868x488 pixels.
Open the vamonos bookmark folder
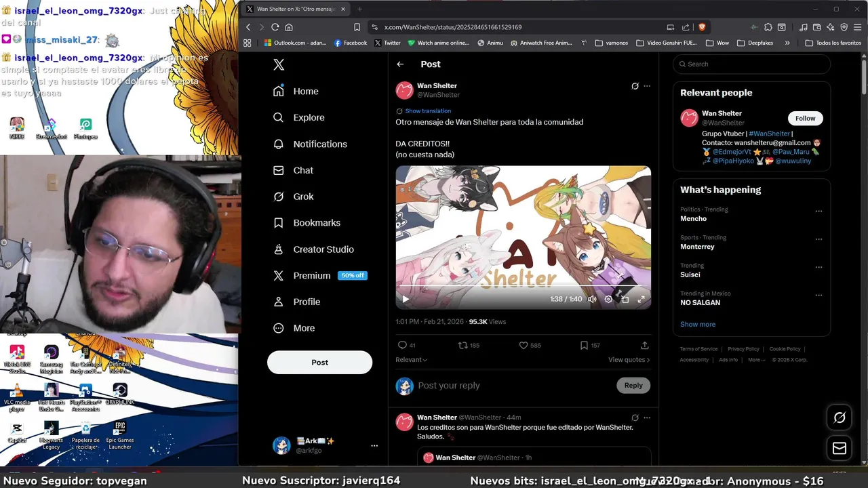pyautogui.click(x=612, y=43)
